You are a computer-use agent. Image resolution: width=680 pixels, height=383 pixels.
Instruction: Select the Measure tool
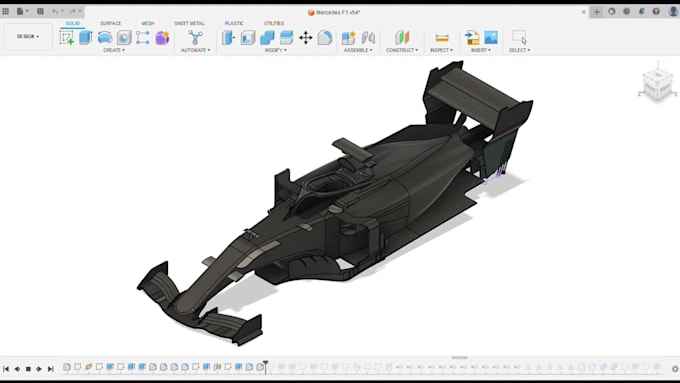441,38
